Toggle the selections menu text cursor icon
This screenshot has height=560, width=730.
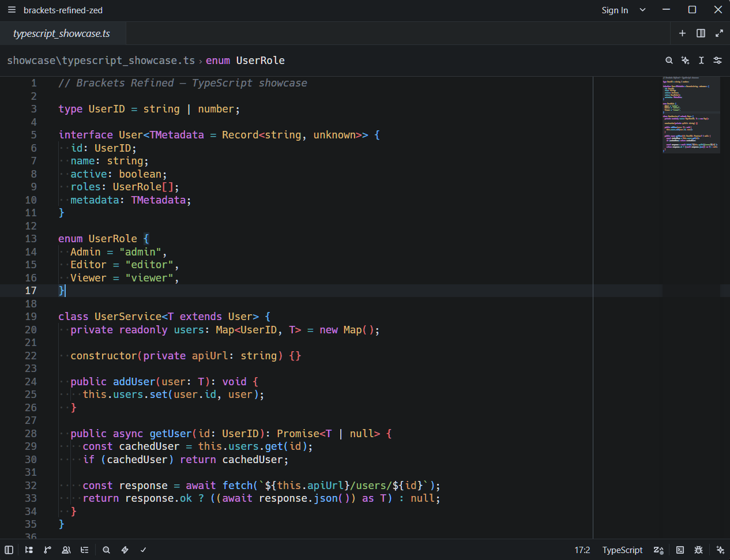point(701,61)
